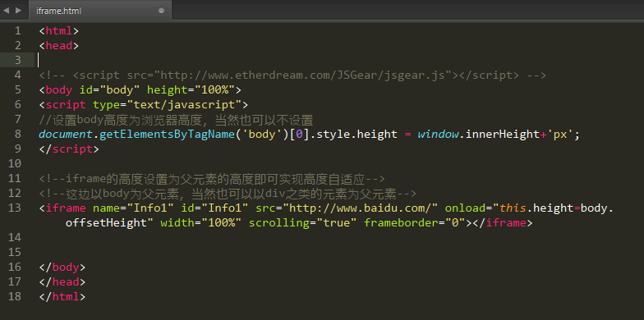Screen dimensions: 644x320
Task: Click the onload attribute name
Action: tap(465, 208)
